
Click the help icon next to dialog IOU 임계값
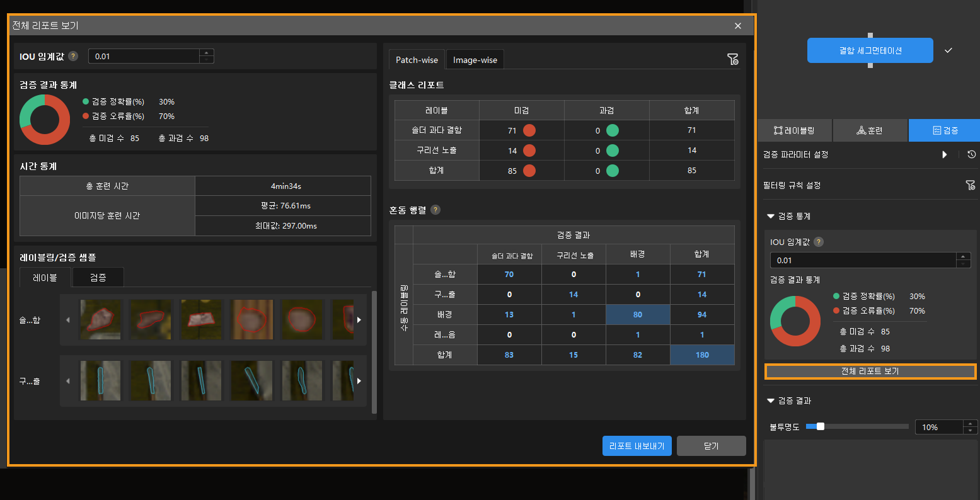[73, 56]
